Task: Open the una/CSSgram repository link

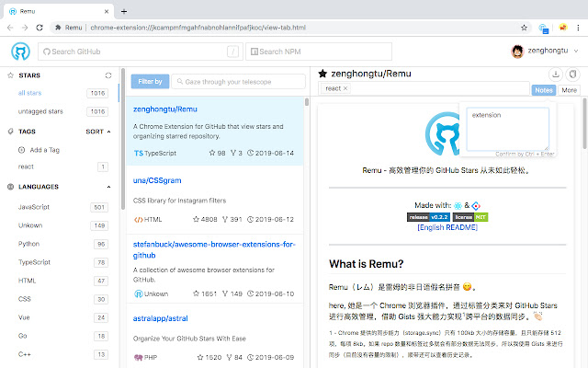Action: pyautogui.click(x=157, y=180)
